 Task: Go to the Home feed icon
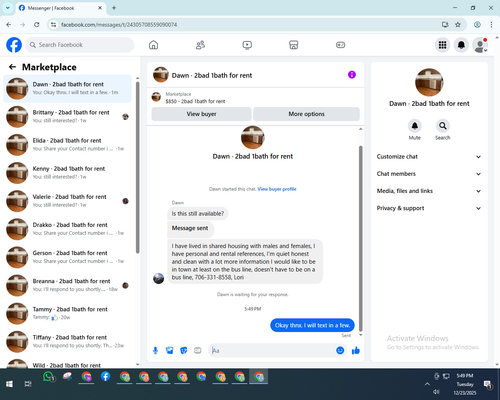(153, 45)
